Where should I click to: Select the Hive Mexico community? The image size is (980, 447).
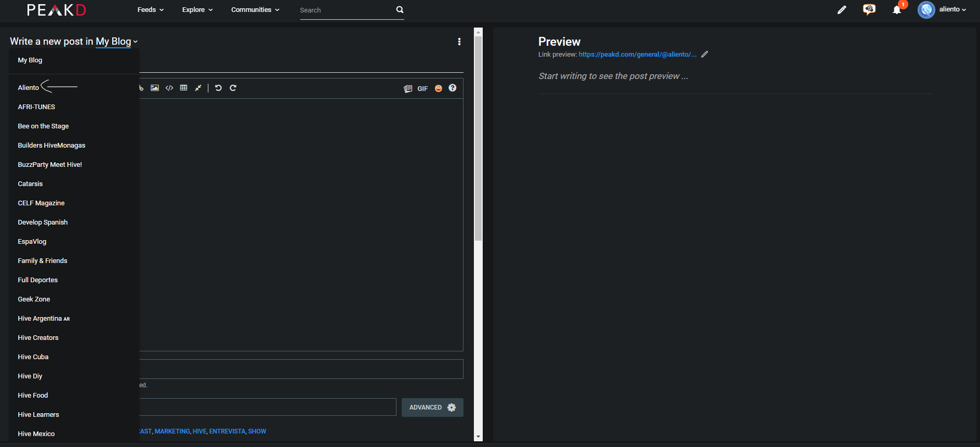tap(74, 433)
